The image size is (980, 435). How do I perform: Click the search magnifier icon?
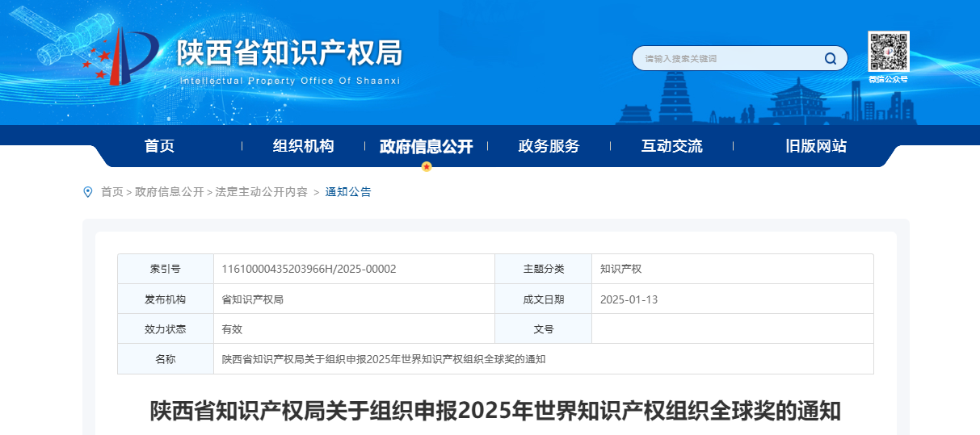pyautogui.click(x=830, y=58)
